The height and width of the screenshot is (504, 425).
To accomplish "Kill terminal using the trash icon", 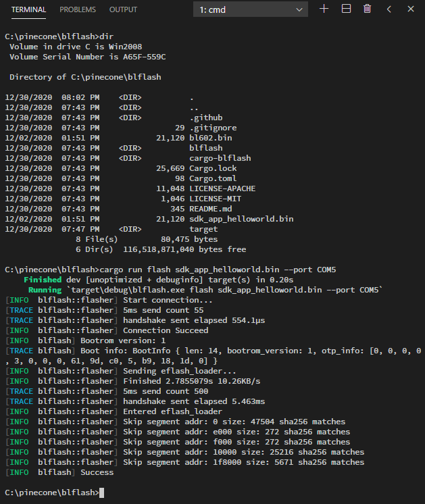I will 367,9.
